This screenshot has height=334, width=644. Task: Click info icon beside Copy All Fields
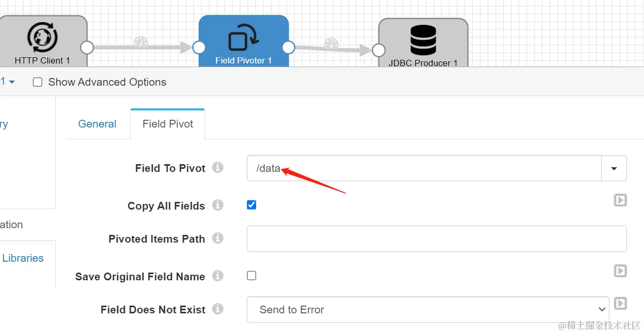click(218, 205)
